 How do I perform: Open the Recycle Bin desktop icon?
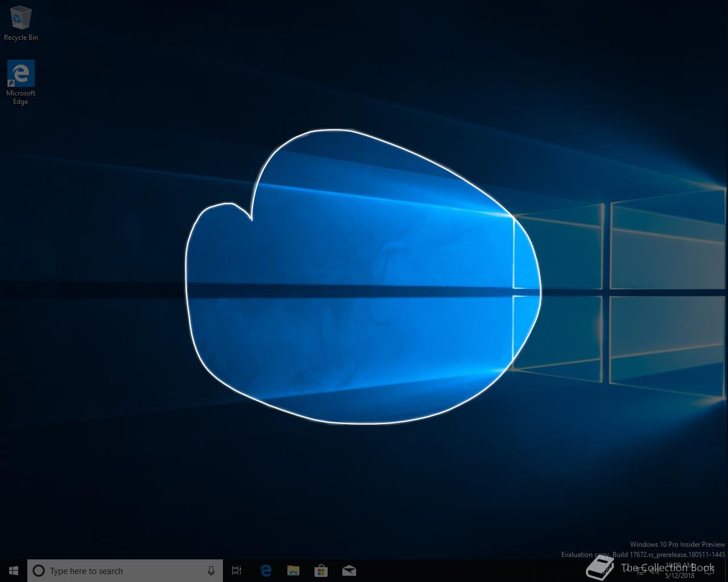21,24
